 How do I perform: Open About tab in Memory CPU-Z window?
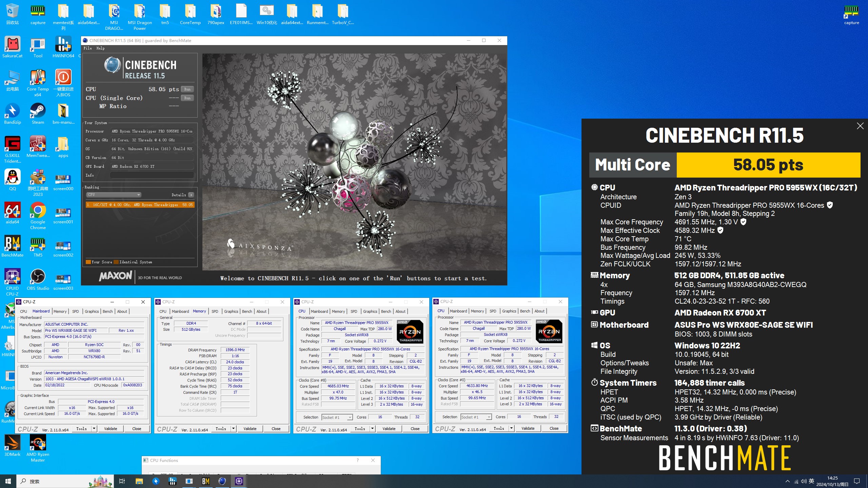261,311
